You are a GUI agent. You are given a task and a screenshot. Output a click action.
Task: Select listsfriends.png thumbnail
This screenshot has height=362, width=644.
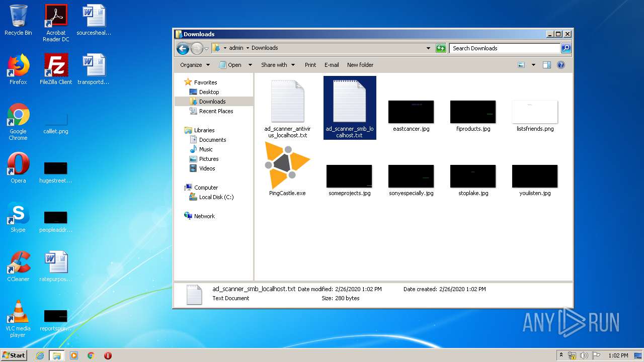tap(535, 116)
